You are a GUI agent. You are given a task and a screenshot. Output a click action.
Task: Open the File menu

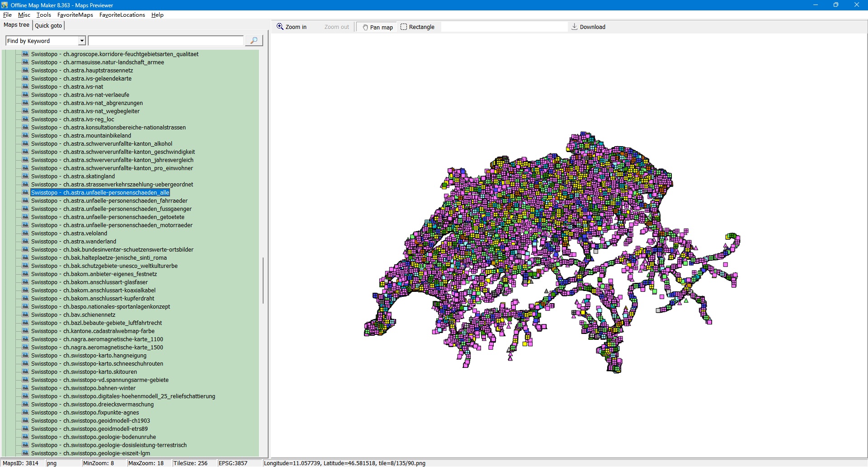(x=7, y=15)
